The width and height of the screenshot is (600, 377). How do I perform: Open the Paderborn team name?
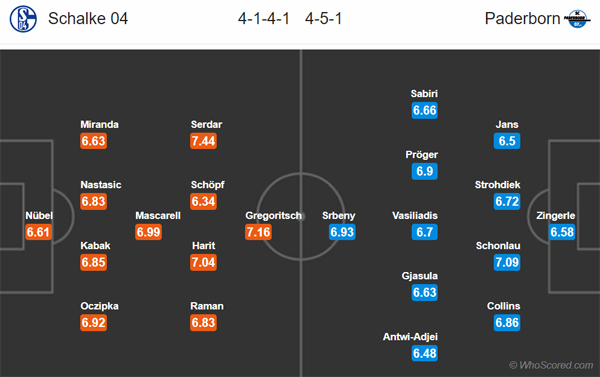[x=522, y=18]
